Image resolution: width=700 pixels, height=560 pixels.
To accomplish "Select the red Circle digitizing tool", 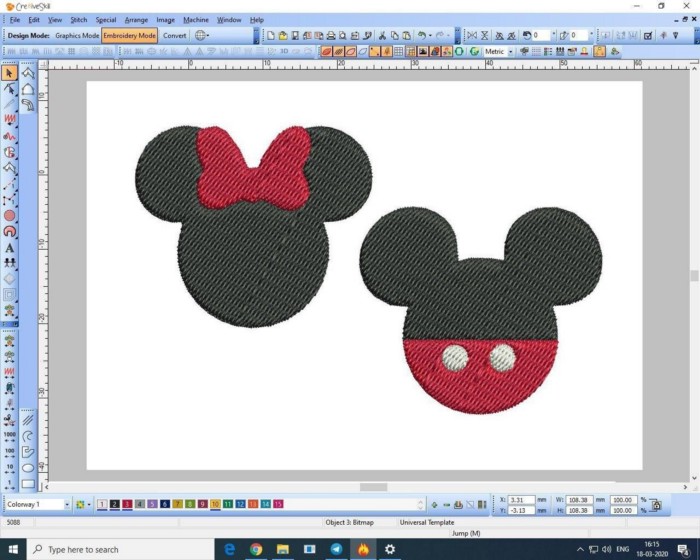I will click(9, 216).
